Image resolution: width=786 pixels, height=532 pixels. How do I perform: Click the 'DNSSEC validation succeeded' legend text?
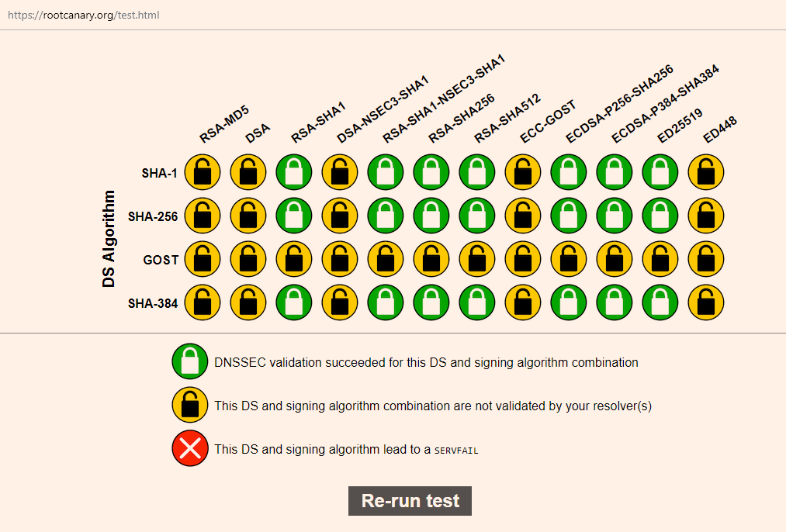click(426, 363)
